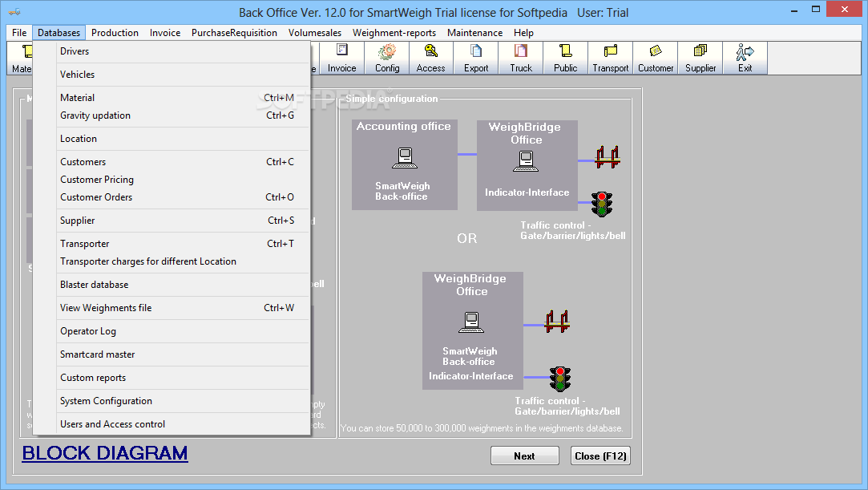Viewport: 868px width, 490px height.
Task: Open the File menu
Action: 19,33
